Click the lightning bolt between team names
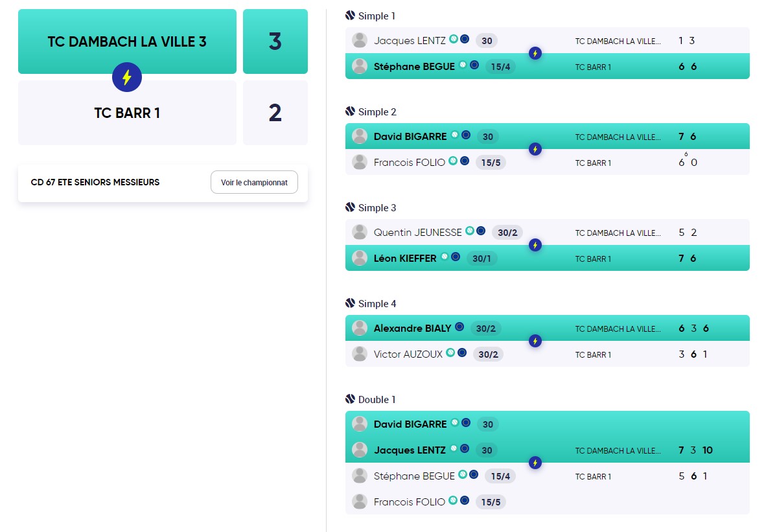Screen dimensions: 766x532 coord(127,77)
